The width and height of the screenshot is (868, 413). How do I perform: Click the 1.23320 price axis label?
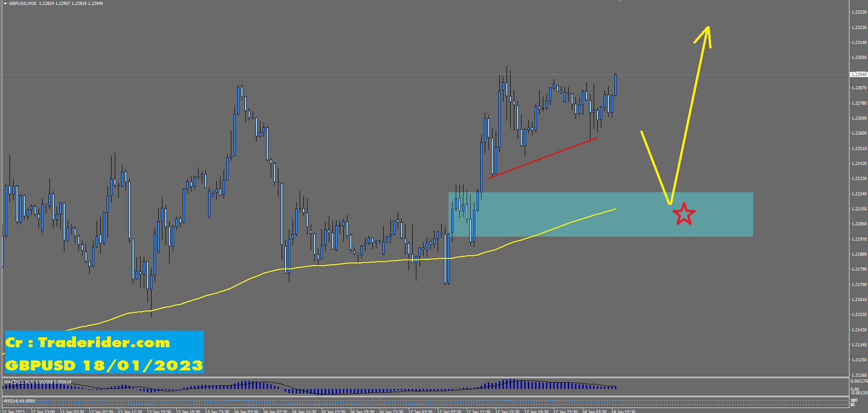tap(859, 12)
